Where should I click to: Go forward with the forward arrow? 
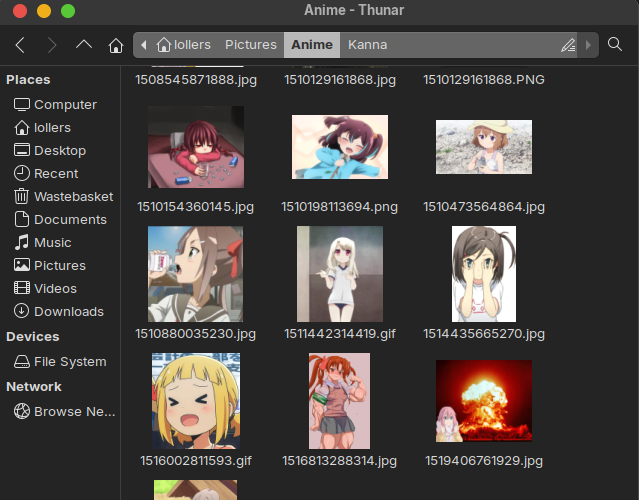51,45
